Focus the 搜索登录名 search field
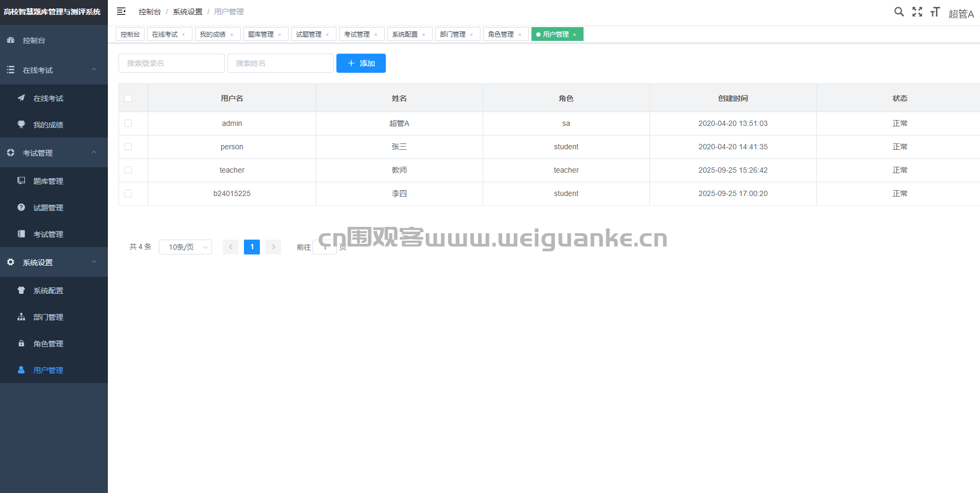The height and width of the screenshot is (493, 980). click(171, 63)
